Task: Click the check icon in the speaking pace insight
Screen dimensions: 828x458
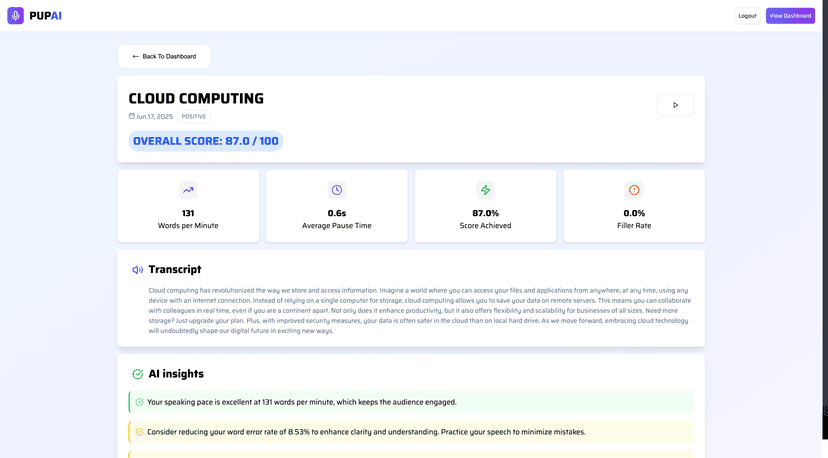Action: (x=140, y=402)
